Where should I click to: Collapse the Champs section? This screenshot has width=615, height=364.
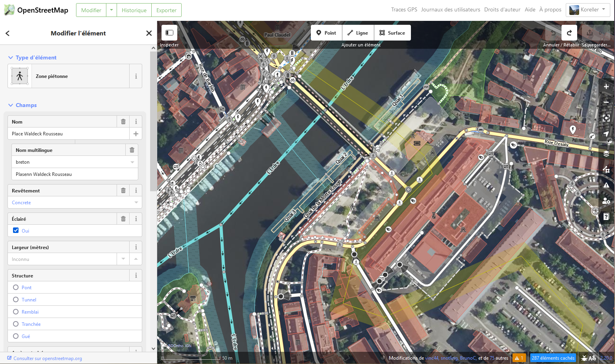(11, 105)
